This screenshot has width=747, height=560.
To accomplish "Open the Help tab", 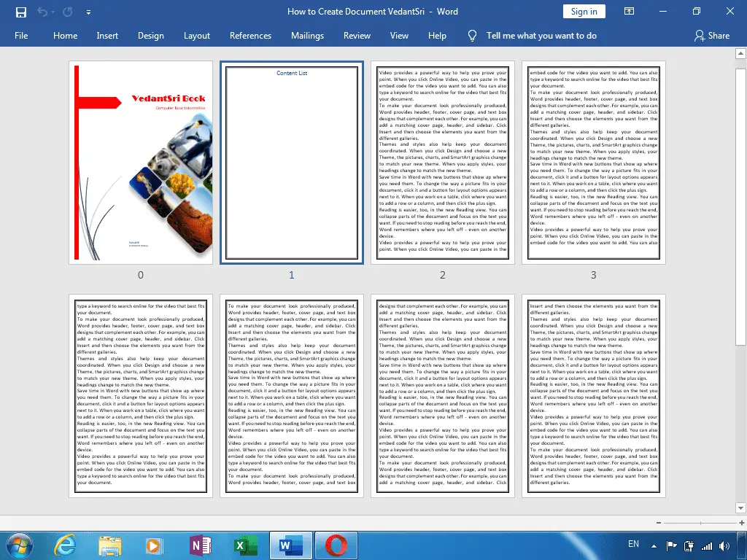I will (x=437, y=36).
